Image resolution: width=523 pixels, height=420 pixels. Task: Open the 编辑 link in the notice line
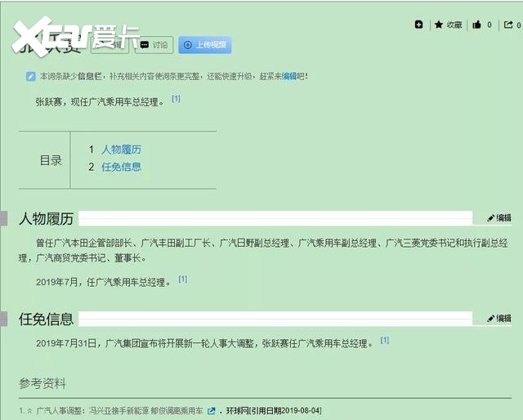pyautogui.click(x=289, y=77)
